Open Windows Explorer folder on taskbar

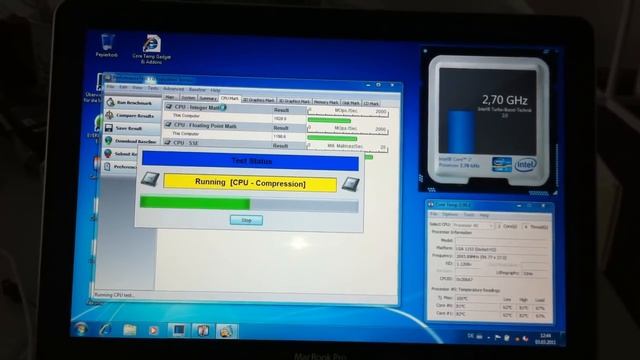click(130, 329)
